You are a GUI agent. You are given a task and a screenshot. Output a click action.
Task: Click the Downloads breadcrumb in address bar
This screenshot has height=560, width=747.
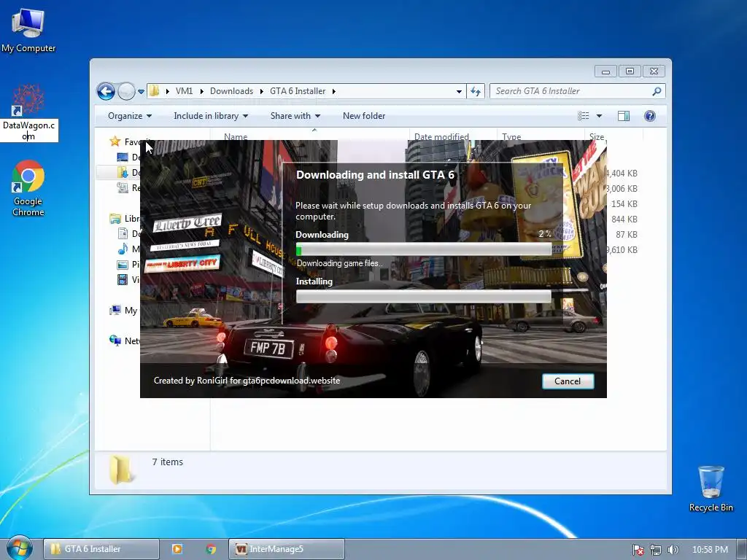coord(231,91)
